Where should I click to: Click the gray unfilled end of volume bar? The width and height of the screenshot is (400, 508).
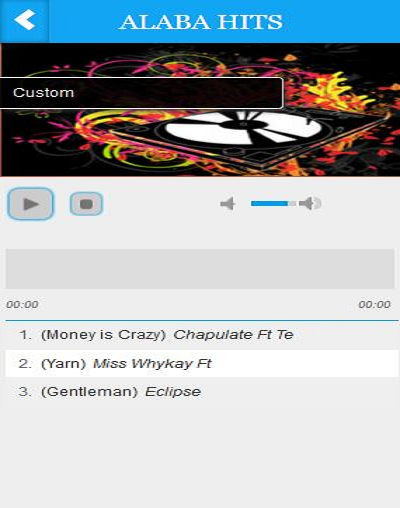(x=292, y=204)
